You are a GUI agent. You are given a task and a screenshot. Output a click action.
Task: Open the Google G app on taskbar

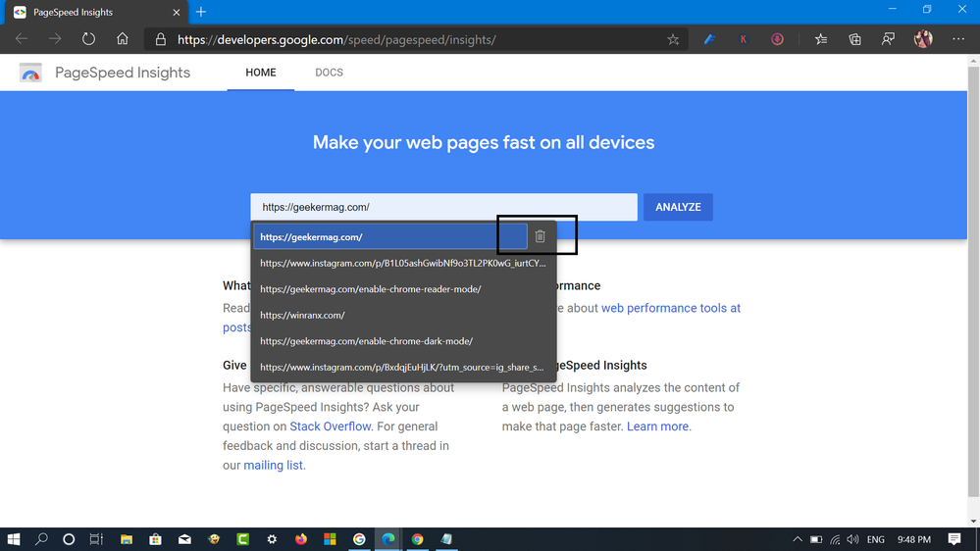[x=359, y=539]
